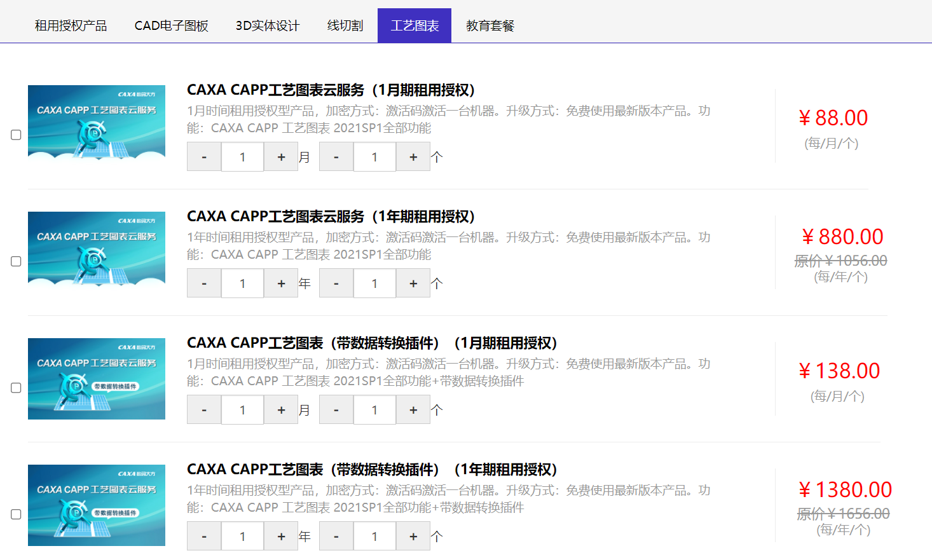Image resolution: width=932 pixels, height=560 pixels.
Task: Click the ￥1380.00 price
Action: click(x=845, y=490)
